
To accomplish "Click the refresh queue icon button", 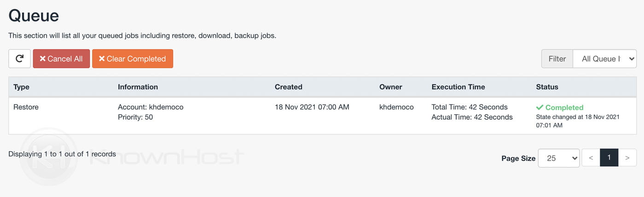I will 19,58.
